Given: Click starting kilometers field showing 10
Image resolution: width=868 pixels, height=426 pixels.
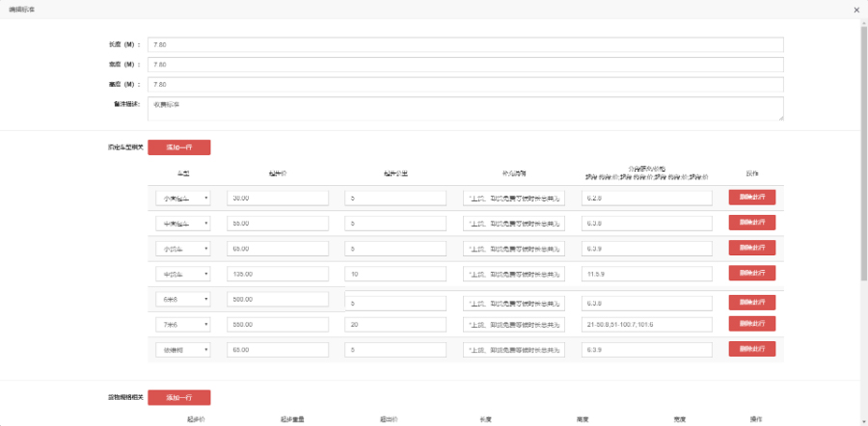Looking at the screenshot, I should pos(395,274).
